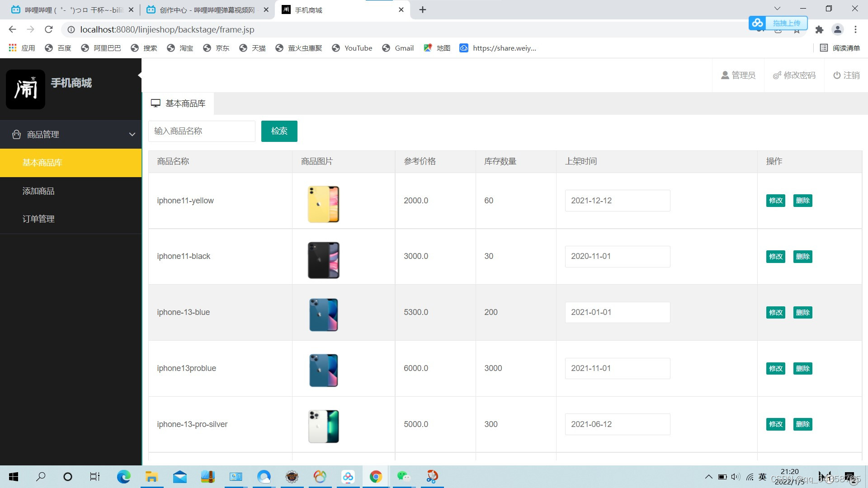This screenshot has width=868, height=488.
Task: Click 删除 for iphone11-yellow
Action: (803, 201)
